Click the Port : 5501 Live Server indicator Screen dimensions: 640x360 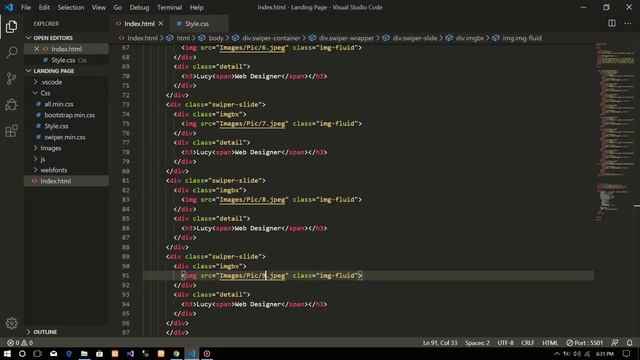point(584,343)
